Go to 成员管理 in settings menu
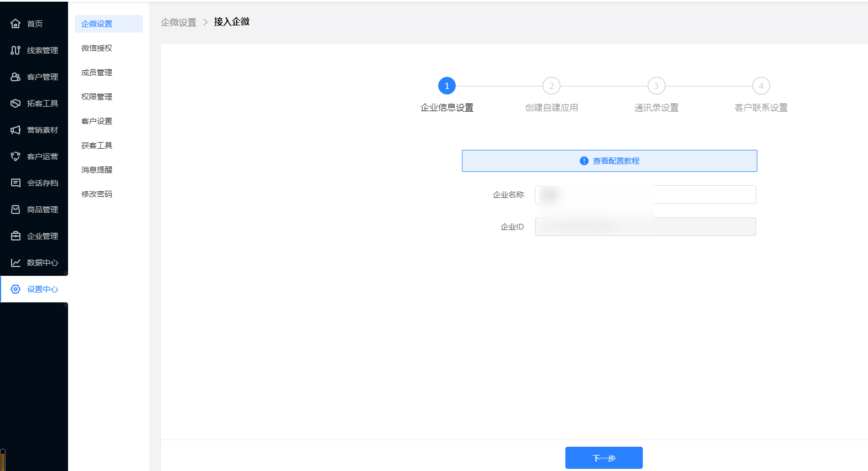 tap(97, 72)
